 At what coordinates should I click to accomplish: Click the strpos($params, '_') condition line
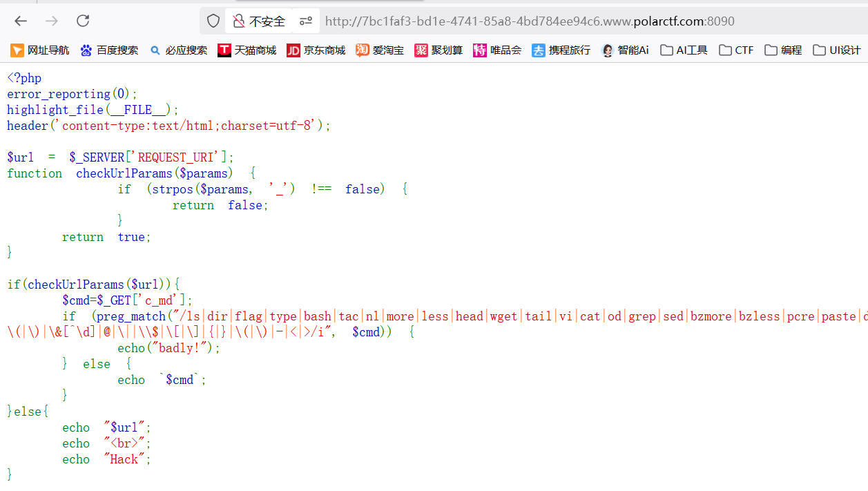(x=262, y=189)
